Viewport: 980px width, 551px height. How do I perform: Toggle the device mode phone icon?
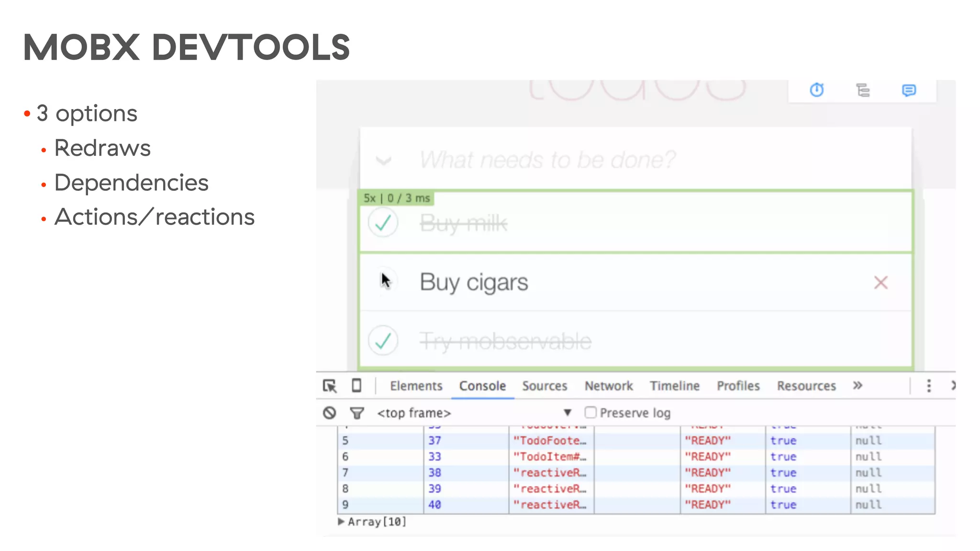[356, 386]
